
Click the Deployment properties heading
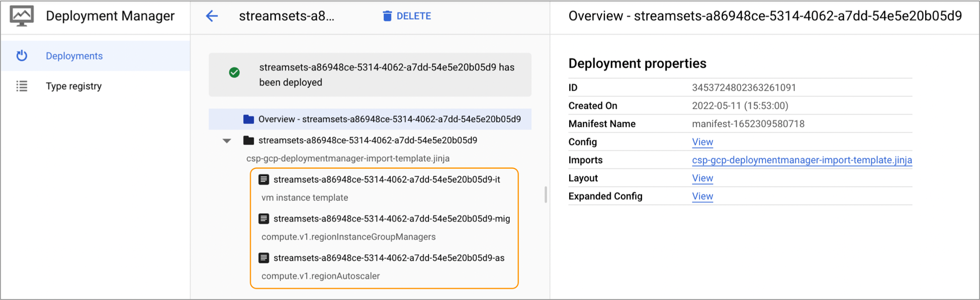click(x=637, y=63)
